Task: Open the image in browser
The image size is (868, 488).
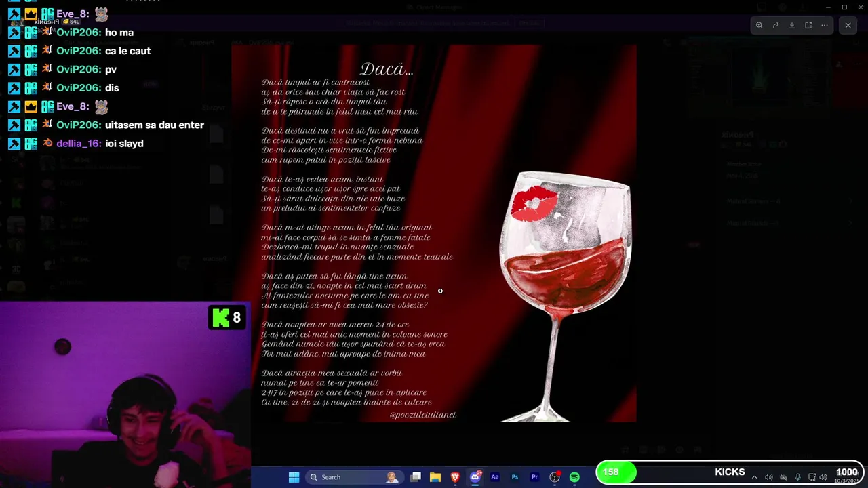Action: click(808, 25)
